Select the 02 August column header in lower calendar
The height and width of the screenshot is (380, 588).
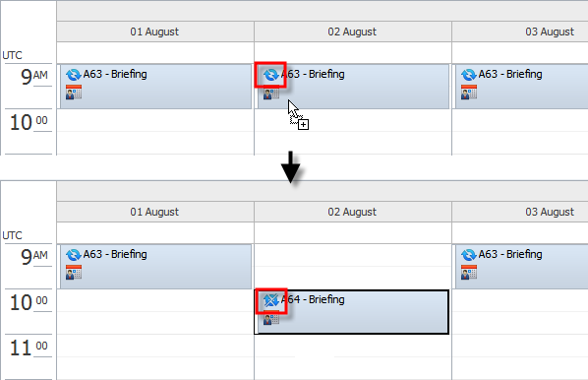click(352, 212)
